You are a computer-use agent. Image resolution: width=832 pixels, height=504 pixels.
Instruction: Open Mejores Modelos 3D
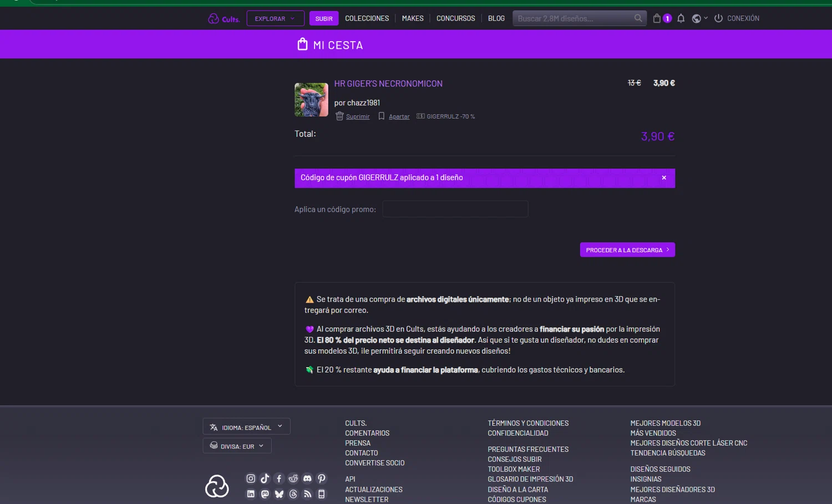[666, 423]
